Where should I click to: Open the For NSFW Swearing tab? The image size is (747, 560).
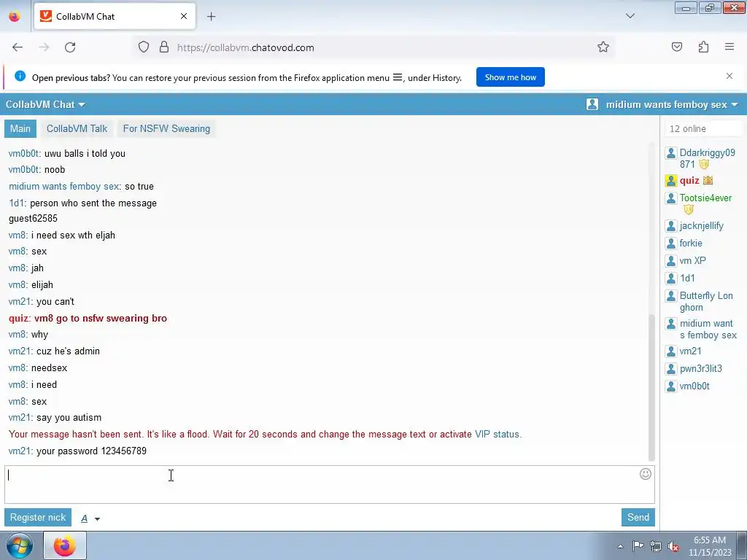coord(166,128)
